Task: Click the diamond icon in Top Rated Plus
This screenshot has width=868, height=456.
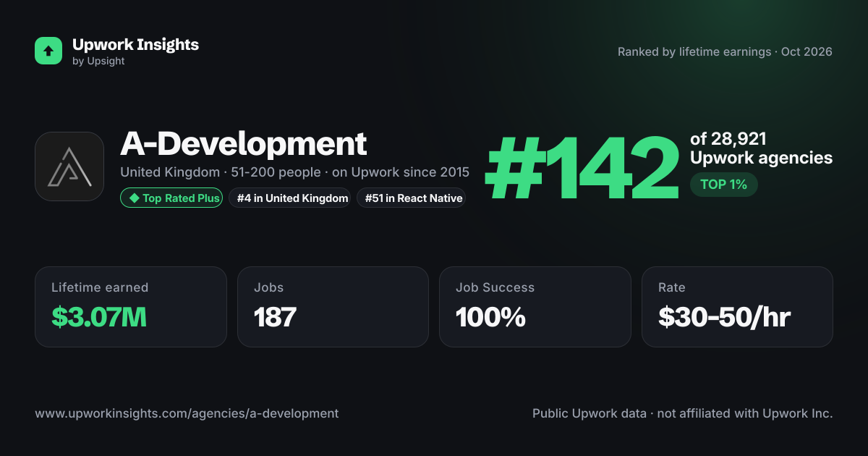Action: pos(134,198)
